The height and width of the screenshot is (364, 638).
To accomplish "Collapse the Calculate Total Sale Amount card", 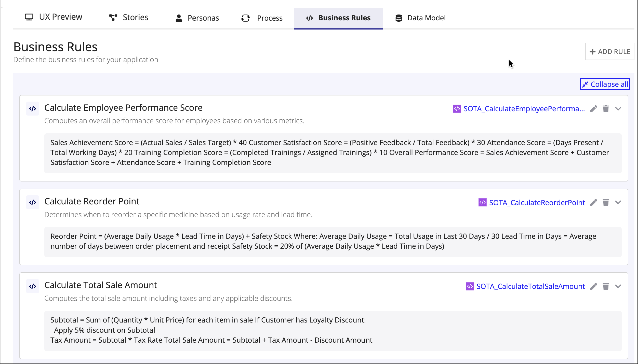I will point(618,286).
